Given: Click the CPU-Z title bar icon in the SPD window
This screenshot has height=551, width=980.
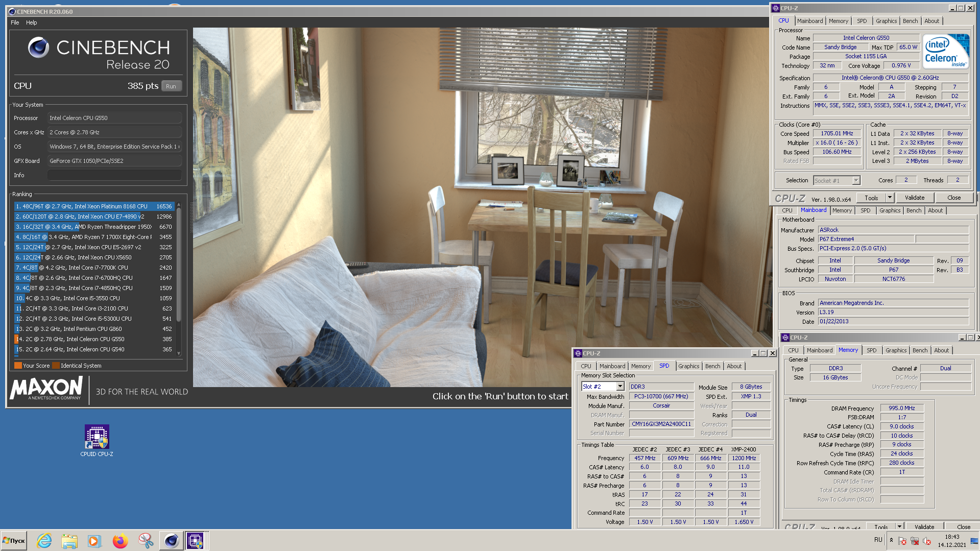Looking at the screenshot, I should (x=578, y=353).
